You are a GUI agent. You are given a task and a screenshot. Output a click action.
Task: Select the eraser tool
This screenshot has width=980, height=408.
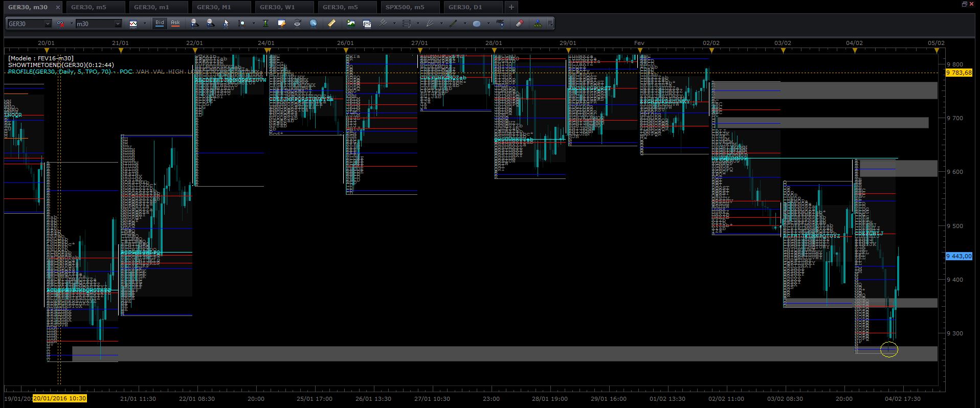519,23
